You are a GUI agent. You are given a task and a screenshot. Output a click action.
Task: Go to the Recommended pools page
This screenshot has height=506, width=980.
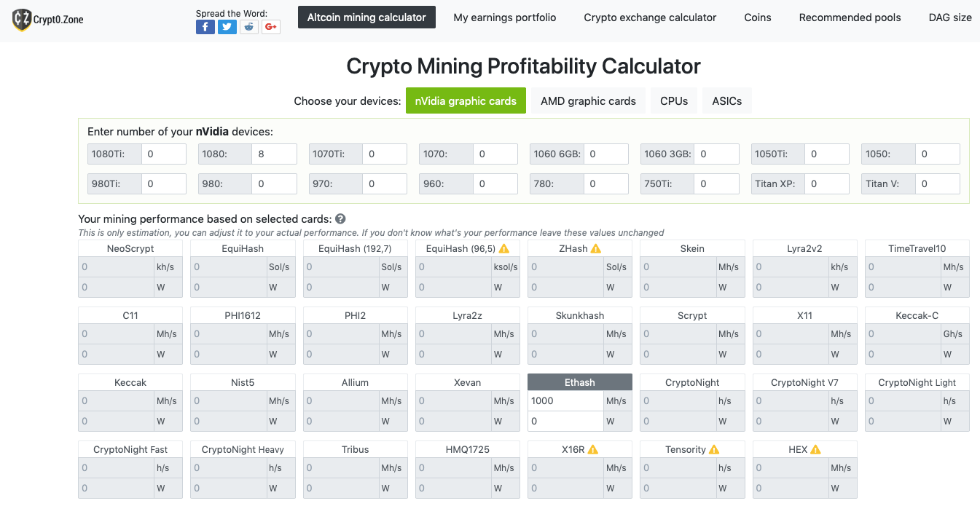[x=850, y=17]
